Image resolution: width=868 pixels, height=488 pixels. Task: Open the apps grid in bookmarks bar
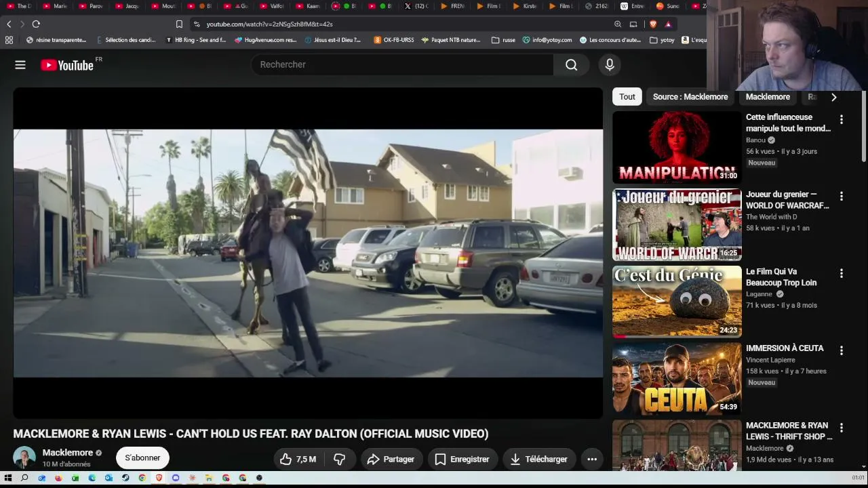pos(9,40)
